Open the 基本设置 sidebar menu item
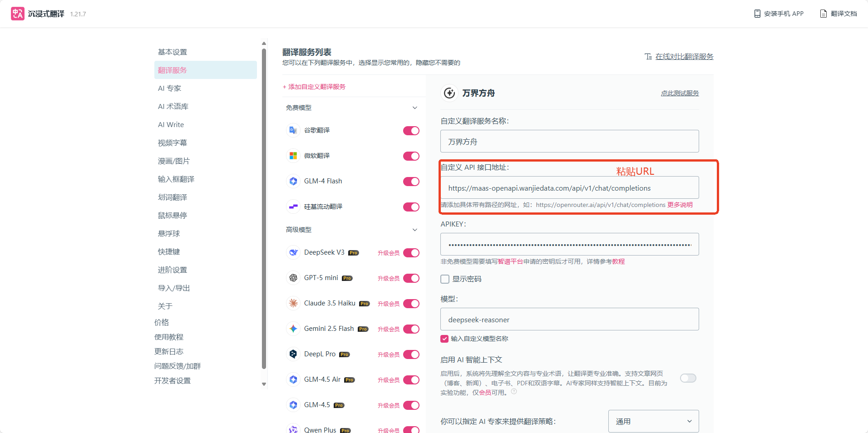 click(173, 52)
